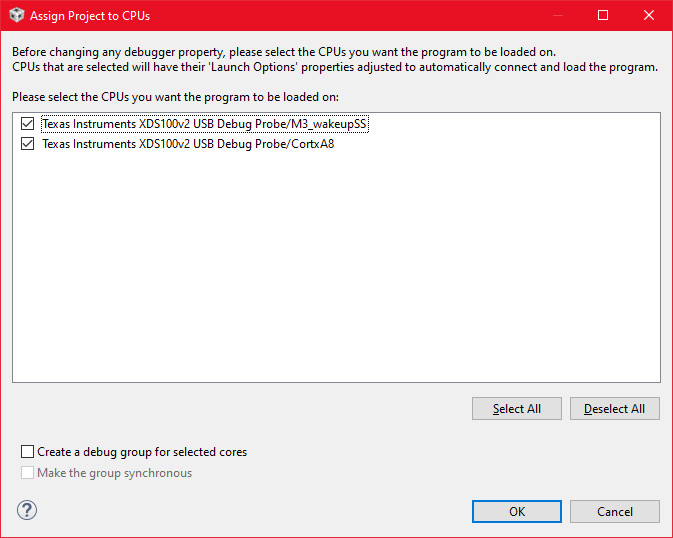Open help via the question mark icon

tap(27, 510)
